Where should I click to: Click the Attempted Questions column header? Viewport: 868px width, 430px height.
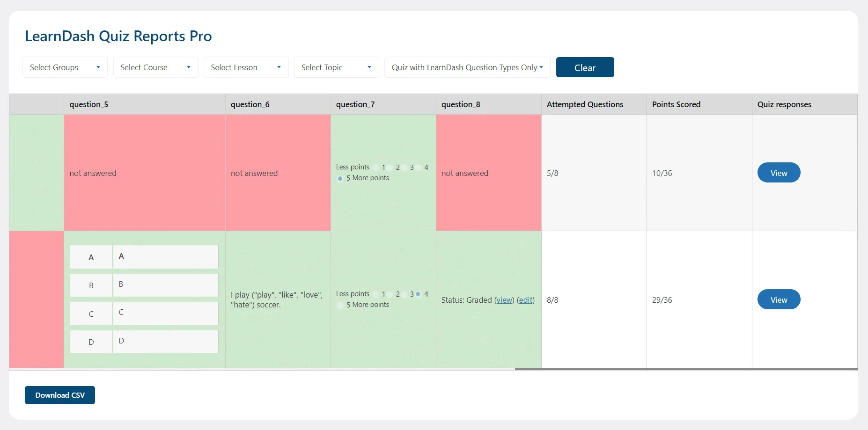[585, 104]
